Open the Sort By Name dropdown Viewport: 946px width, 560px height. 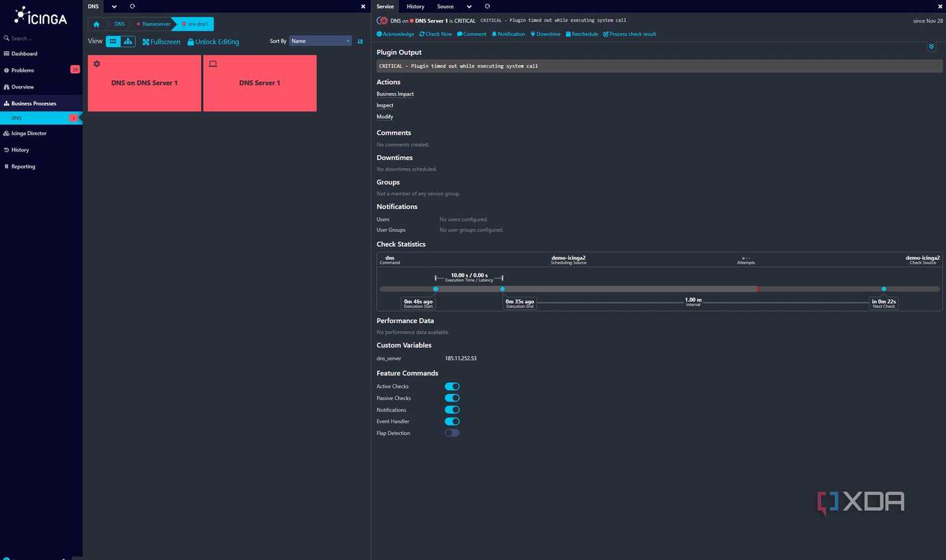[320, 41]
